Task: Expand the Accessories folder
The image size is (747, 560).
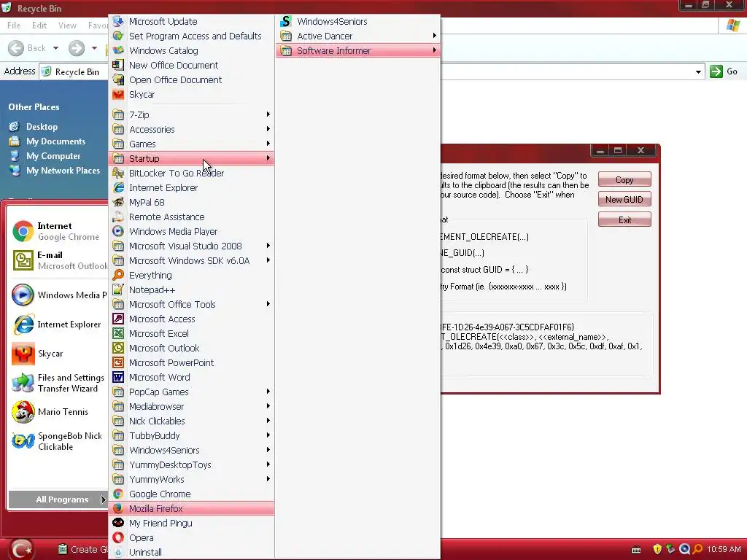Action: [192, 130]
